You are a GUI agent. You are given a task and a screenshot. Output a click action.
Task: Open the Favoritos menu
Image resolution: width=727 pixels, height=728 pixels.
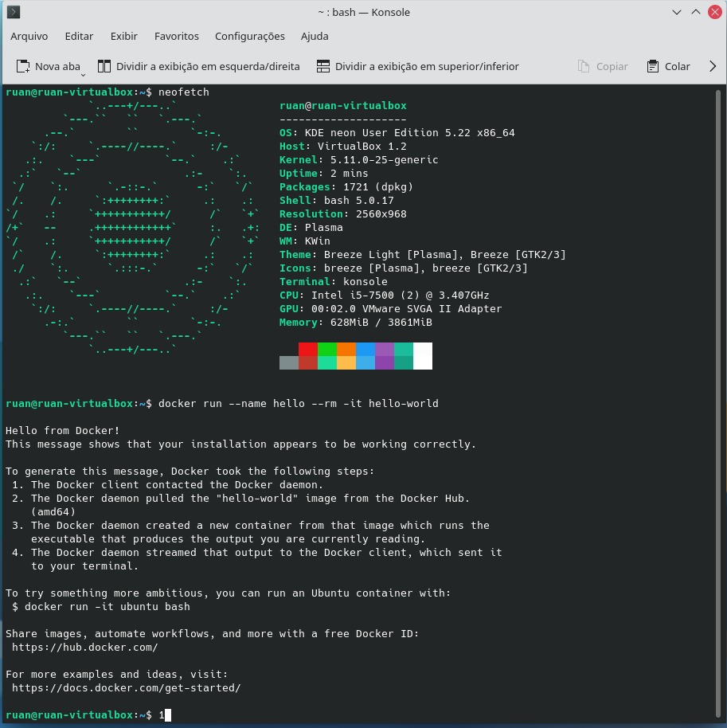pos(177,36)
